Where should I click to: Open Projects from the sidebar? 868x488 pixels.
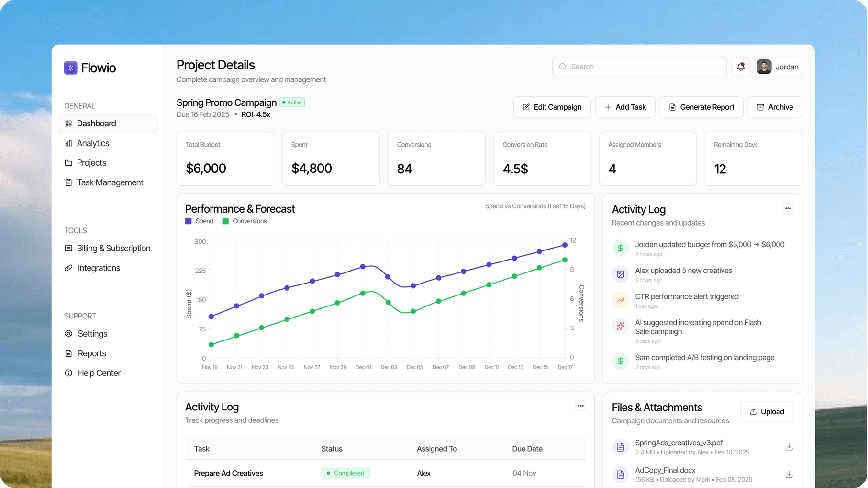[x=91, y=163]
